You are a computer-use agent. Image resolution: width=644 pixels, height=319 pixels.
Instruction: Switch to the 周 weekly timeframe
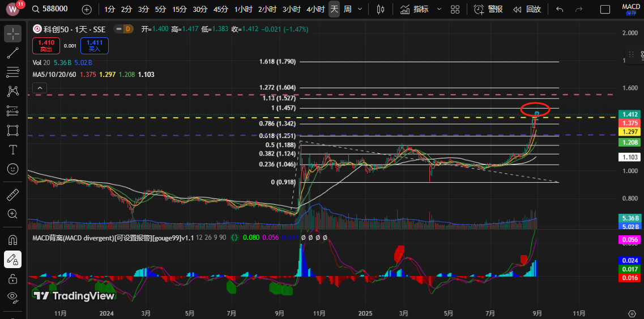(347, 9)
